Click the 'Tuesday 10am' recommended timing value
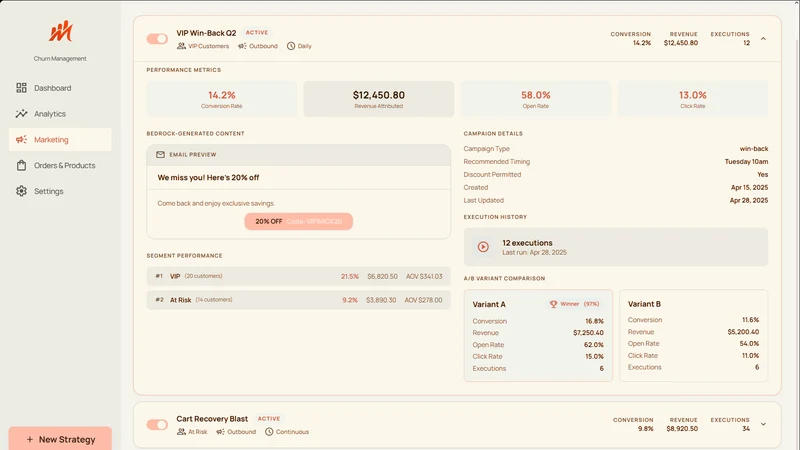 click(x=746, y=162)
